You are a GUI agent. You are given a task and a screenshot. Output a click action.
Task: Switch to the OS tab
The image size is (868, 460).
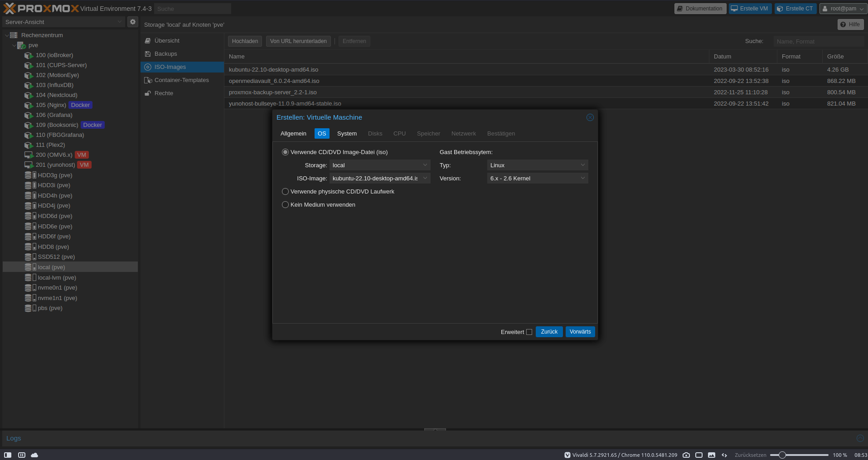(x=322, y=134)
